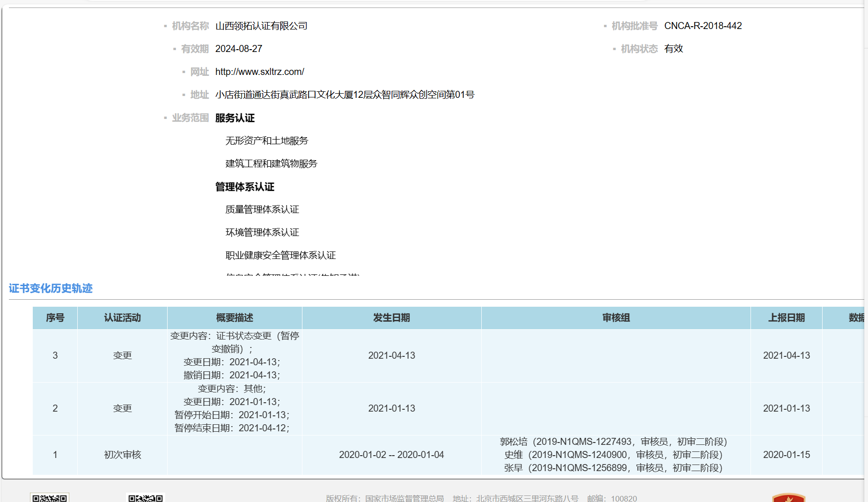Click 暂停开始日期：2021-01-13 description line
The width and height of the screenshot is (868, 502).
pyautogui.click(x=232, y=415)
